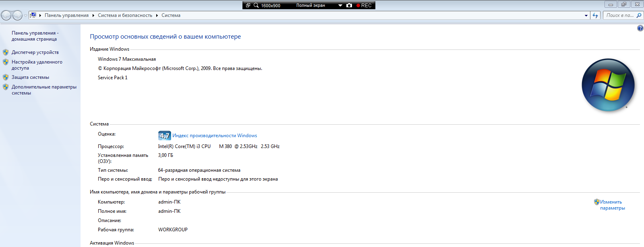
Task: Open Панель управления - домашняя страница
Action: tap(35, 36)
